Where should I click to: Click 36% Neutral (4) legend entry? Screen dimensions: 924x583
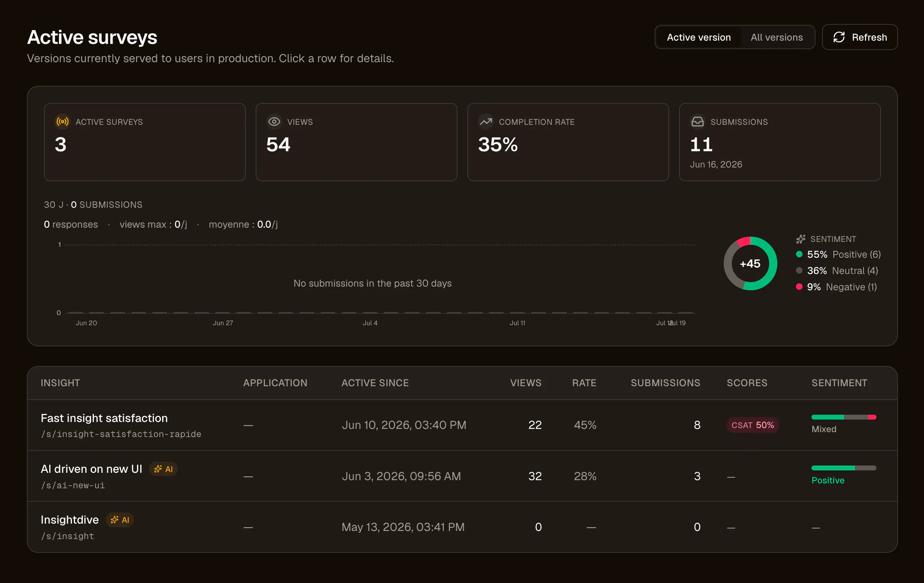[x=837, y=271]
